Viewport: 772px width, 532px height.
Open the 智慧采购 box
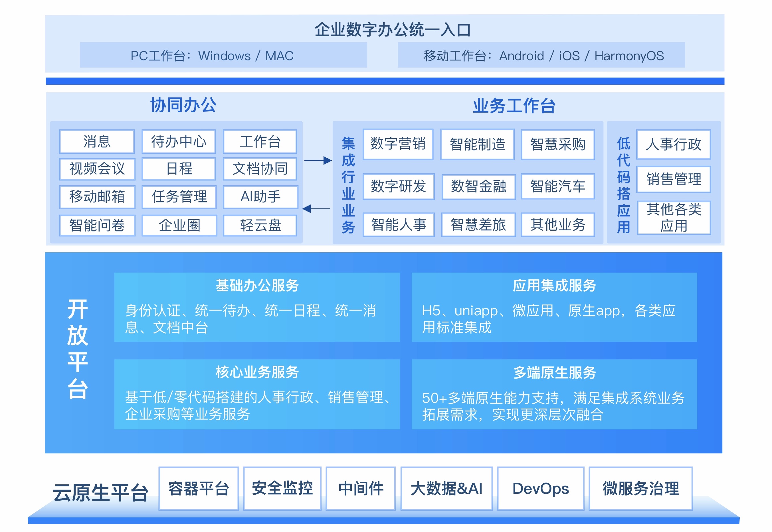point(558,144)
